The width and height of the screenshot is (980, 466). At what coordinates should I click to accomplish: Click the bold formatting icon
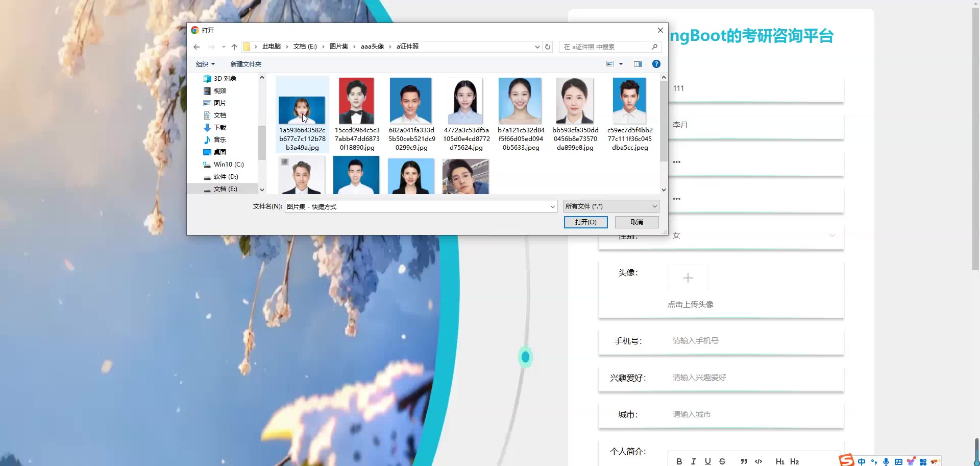click(x=679, y=461)
